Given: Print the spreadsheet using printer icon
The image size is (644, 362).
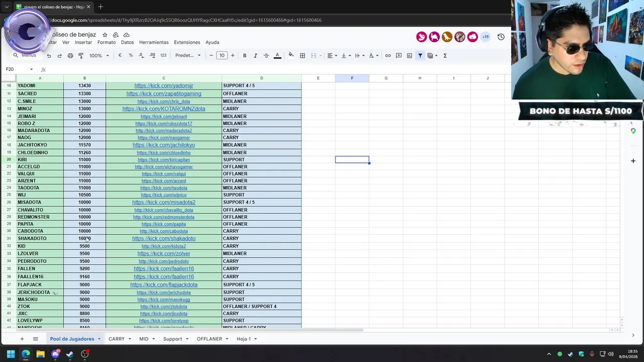Looking at the screenshot, I should (x=70, y=55).
